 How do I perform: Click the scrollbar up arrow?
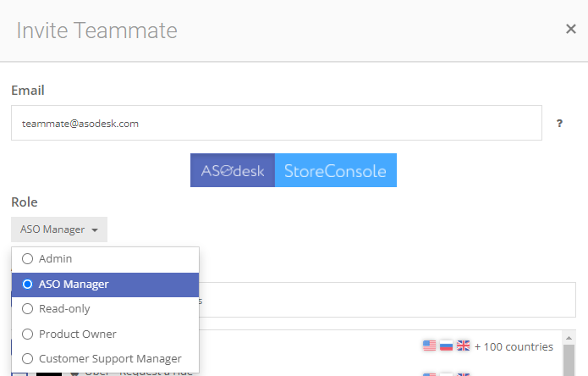point(569,338)
